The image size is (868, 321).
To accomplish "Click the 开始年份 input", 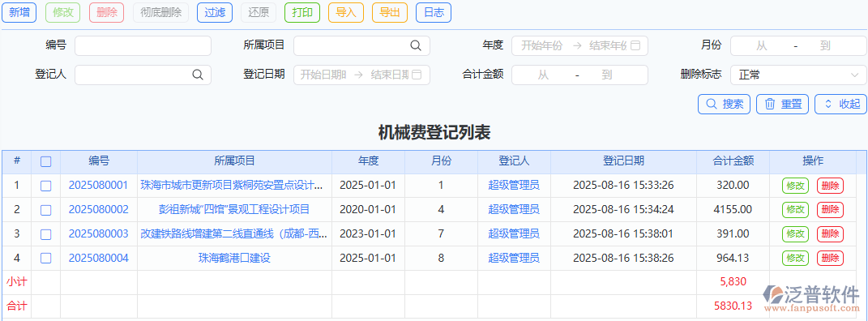I will click(542, 45).
